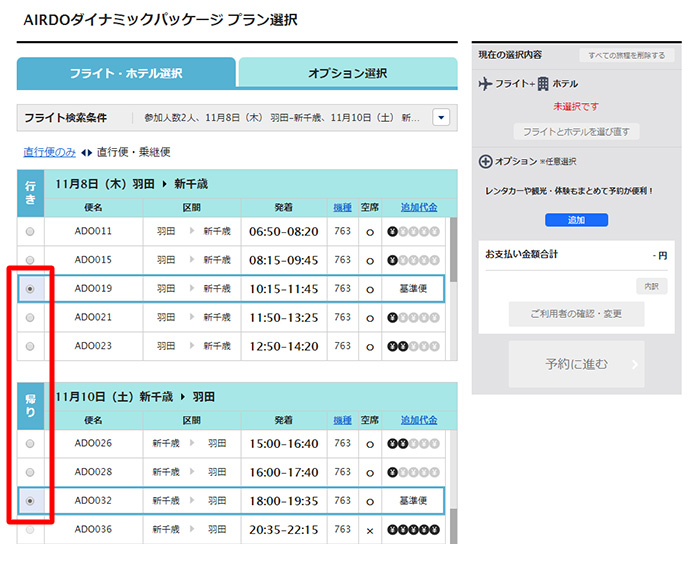Click the route arrow in ADO026 row
Image resolution: width=700 pixels, height=562 pixels.
[x=192, y=443]
